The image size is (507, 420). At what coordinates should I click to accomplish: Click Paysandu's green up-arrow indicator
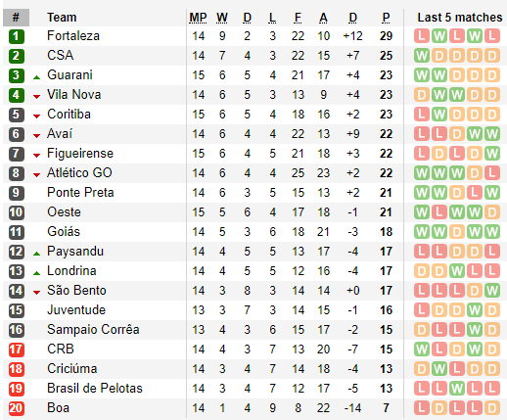tap(37, 254)
